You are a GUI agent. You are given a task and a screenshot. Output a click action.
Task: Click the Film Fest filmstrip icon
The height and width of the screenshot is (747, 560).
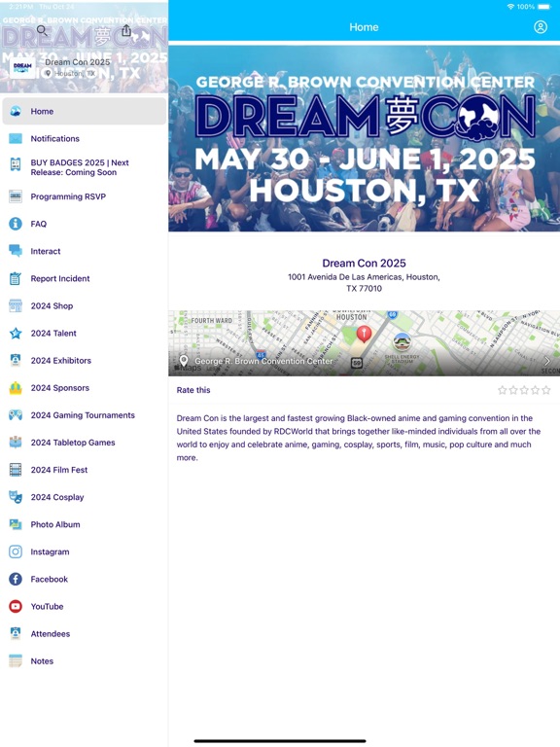click(x=16, y=470)
